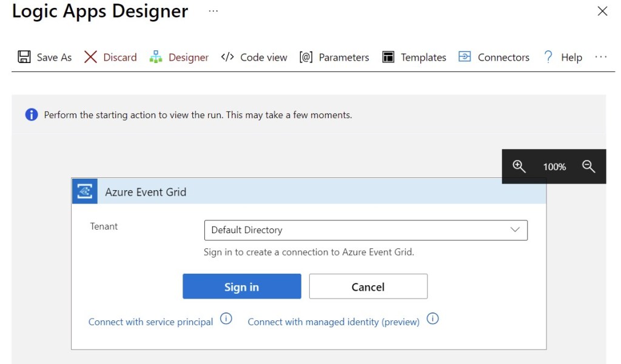Click the Tenant field label
This screenshot has width=621, height=364.
pos(104,227)
